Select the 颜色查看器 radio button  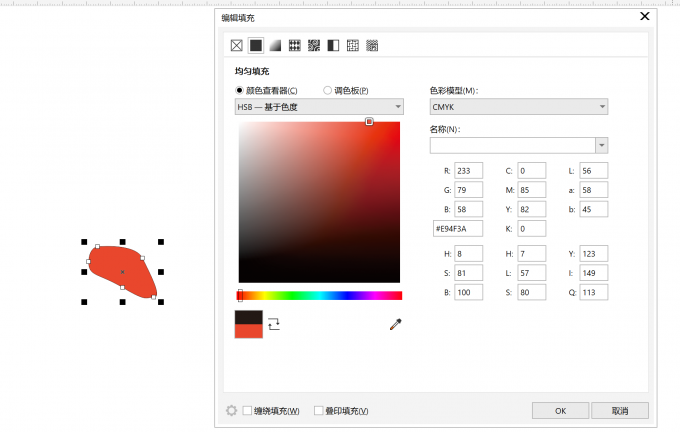pyautogui.click(x=239, y=90)
